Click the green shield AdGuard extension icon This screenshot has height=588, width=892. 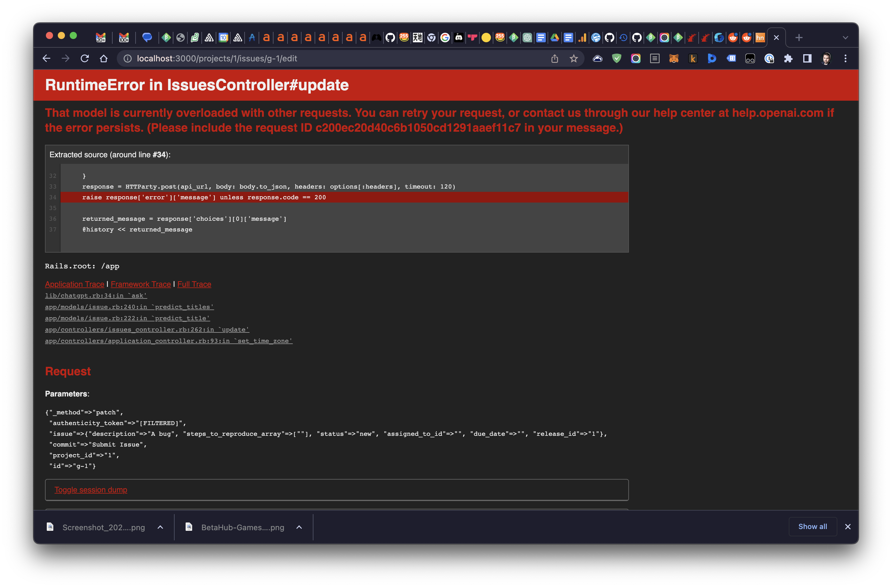[x=616, y=58]
